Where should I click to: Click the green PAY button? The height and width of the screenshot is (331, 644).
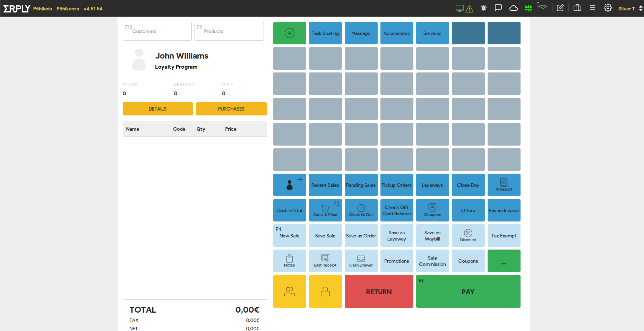[x=468, y=291]
